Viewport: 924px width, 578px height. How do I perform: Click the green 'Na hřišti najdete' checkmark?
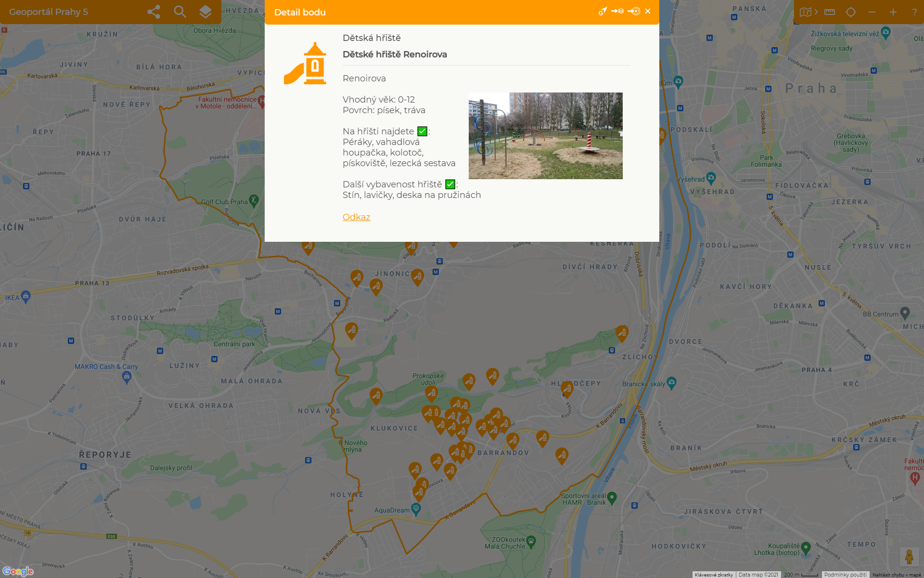tap(422, 131)
